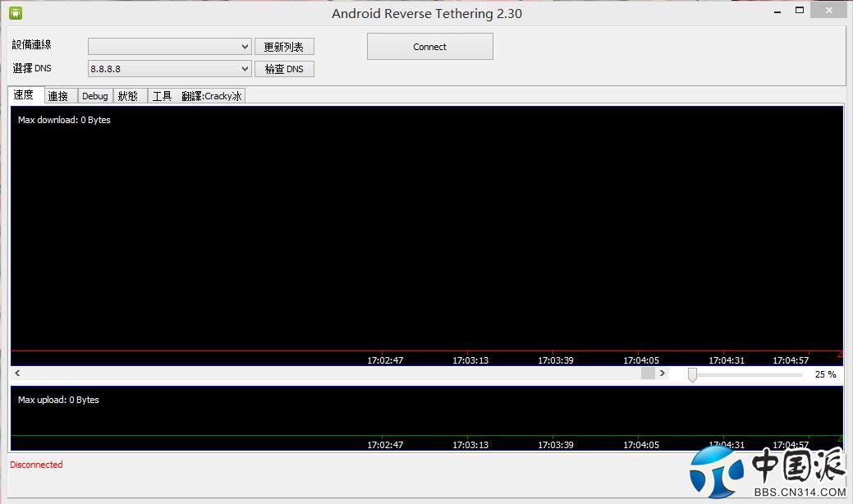The image size is (853, 504).
Task: Close the Android Reverse Tethering window
Action: pos(828,11)
